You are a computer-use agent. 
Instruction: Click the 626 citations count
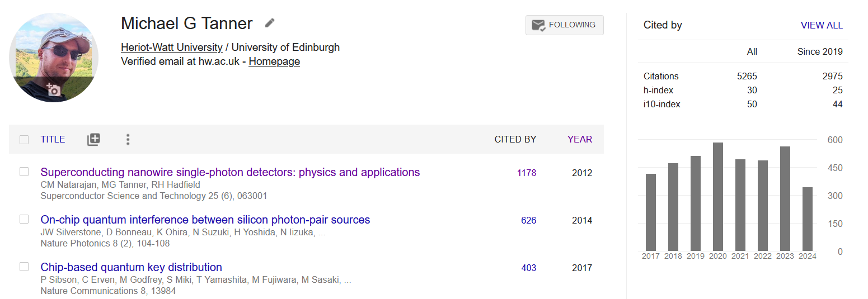[x=528, y=220]
